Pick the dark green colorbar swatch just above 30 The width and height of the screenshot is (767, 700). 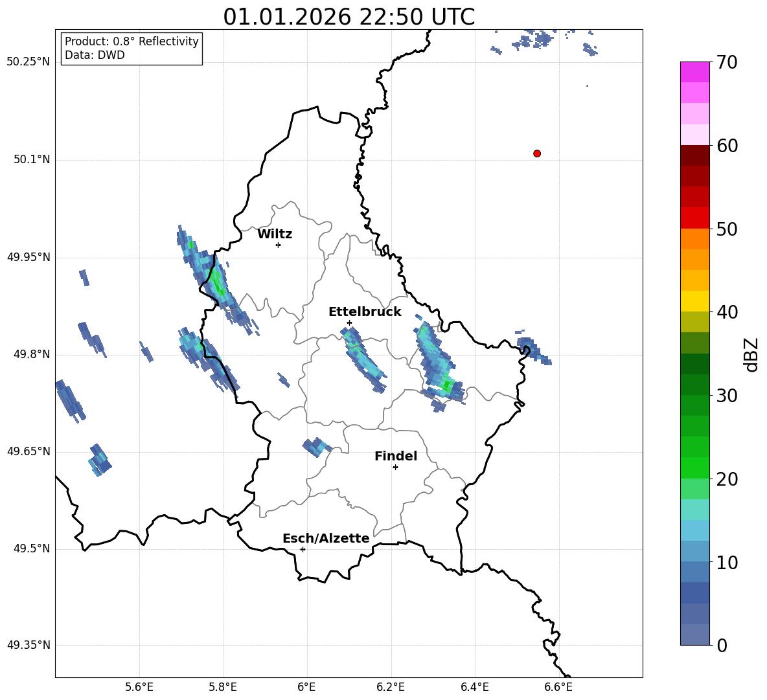(x=694, y=385)
